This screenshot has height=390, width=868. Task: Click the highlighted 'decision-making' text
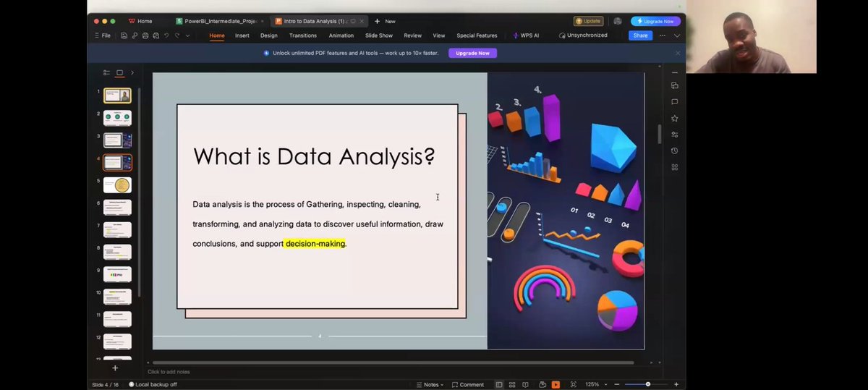coord(315,244)
